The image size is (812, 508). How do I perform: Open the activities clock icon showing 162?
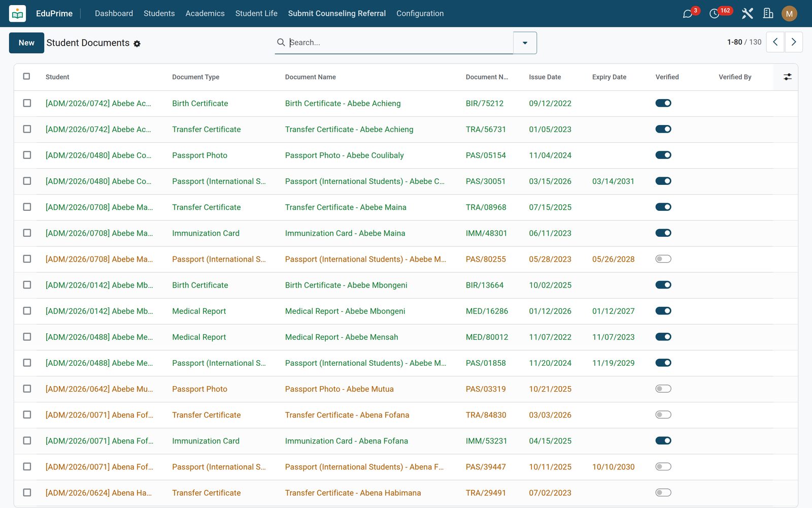click(715, 14)
